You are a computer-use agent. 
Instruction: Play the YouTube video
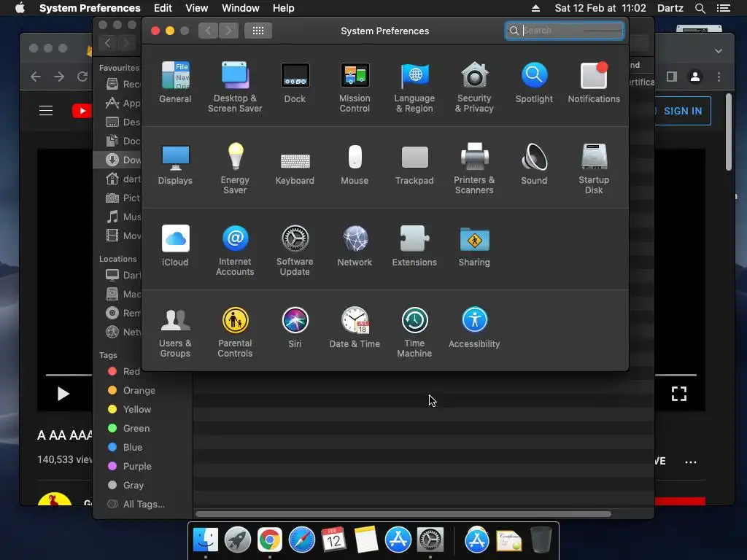[63, 394]
